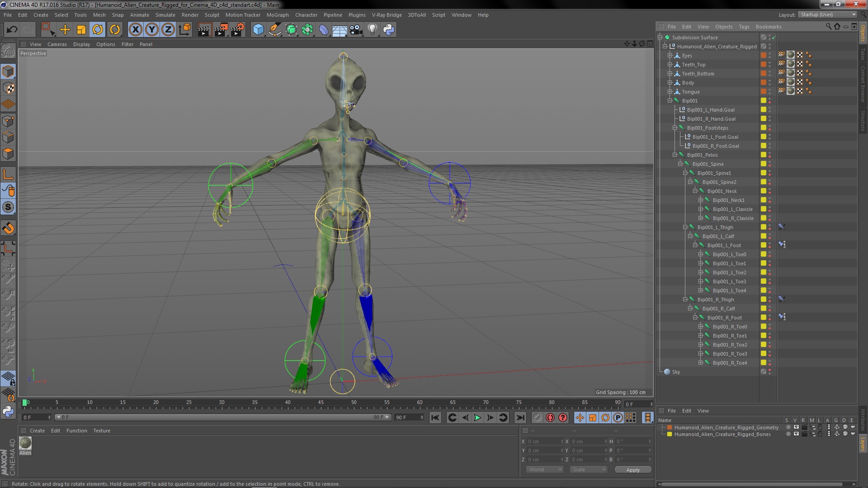Open the Texture menu in material manager
868x488 pixels.
coord(101,431)
